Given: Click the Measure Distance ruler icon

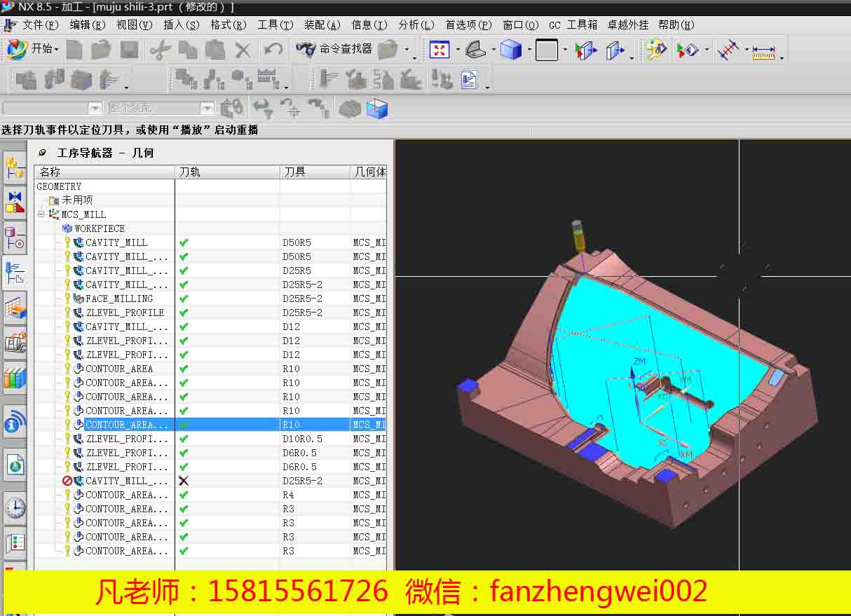Looking at the screenshot, I should pyautogui.click(x=763, y=51).
